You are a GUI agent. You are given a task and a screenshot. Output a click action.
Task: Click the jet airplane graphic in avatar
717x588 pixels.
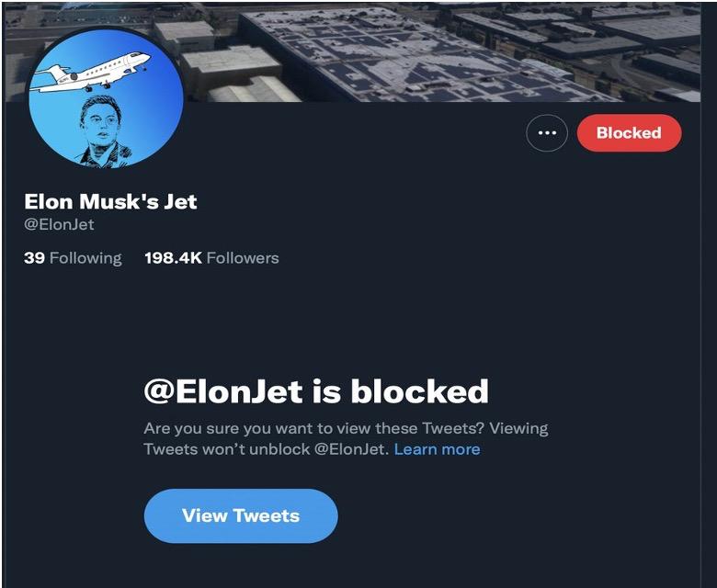tap(97, 72)
